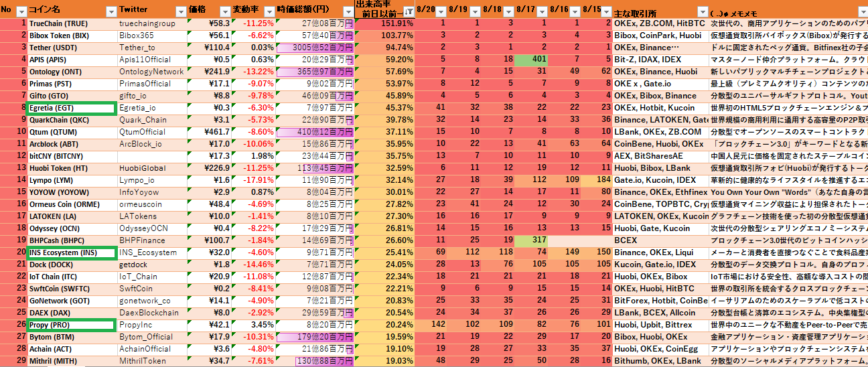Expand the Twitter column filter
The height and width of the screenshot is (367, 868).
[179, 11]
